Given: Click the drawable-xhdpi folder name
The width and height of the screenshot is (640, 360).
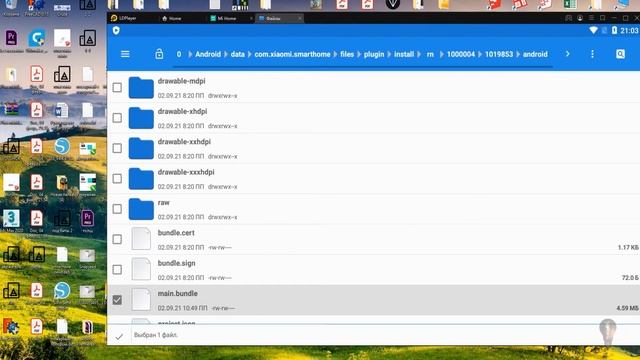Looking at the screenshot, I should pos(182,111).
